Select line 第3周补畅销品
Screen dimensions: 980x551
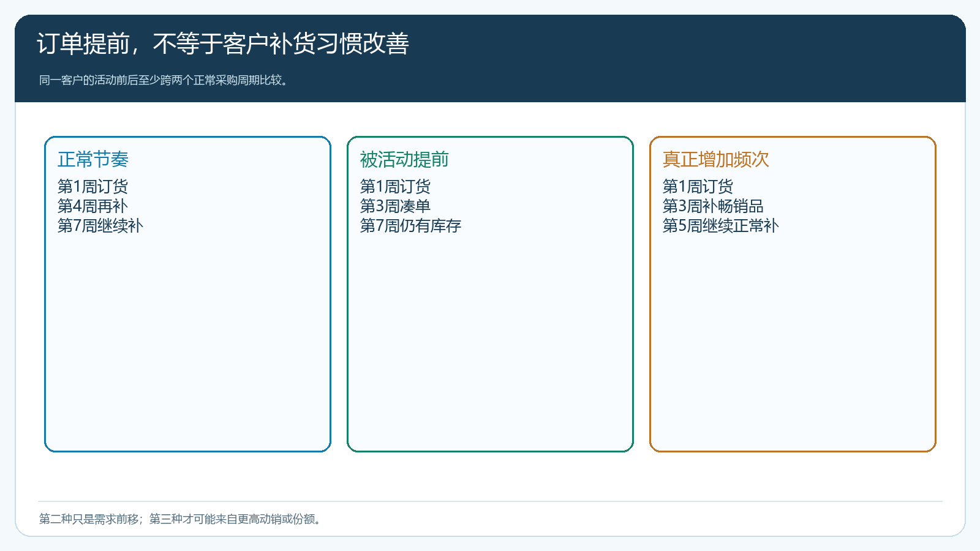(x=713, y=206)
